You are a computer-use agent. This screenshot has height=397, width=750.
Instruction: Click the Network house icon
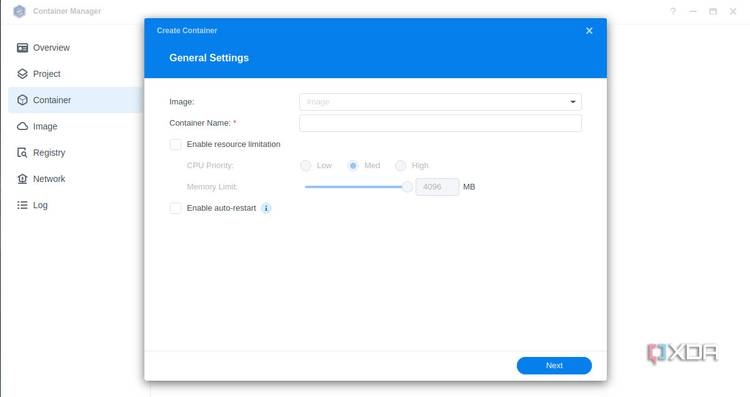click(22, 179)
